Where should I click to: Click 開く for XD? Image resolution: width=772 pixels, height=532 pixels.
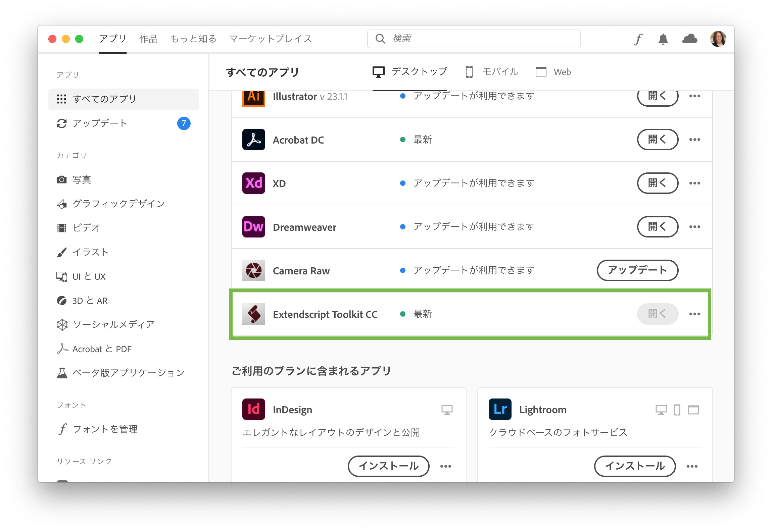[x=658, y=183]
